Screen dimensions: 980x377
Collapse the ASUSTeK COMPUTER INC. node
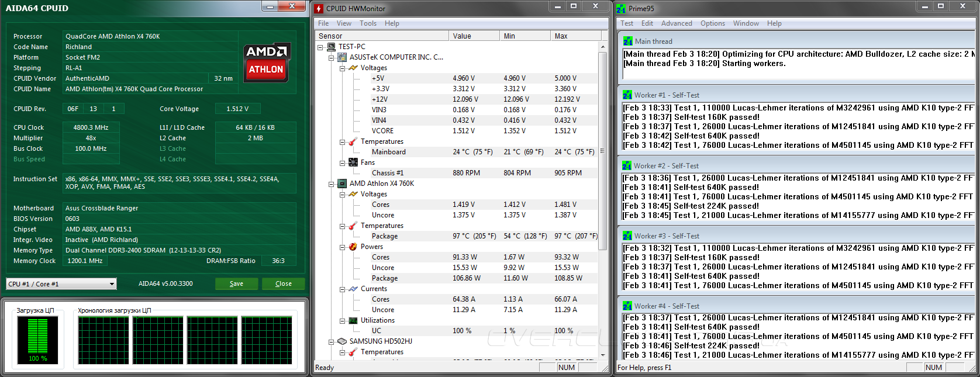tap(331, 57)
